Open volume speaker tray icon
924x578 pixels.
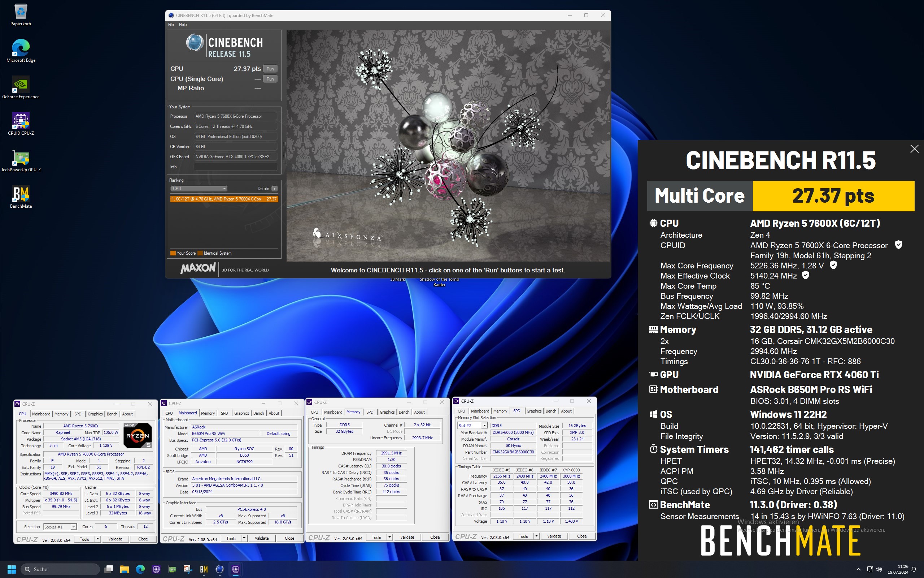click(x=879, y=569)
